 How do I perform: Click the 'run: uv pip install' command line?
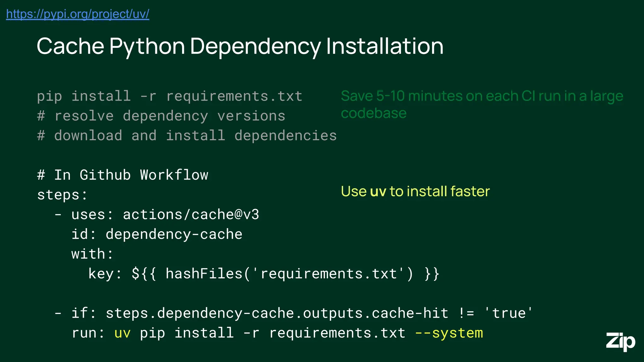(277, 333)
